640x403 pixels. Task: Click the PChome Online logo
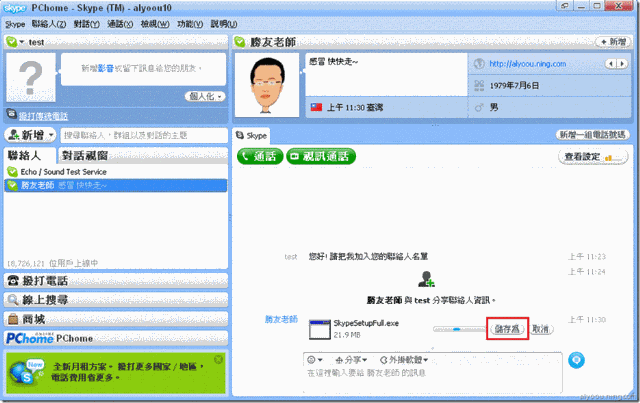[30, 338]
